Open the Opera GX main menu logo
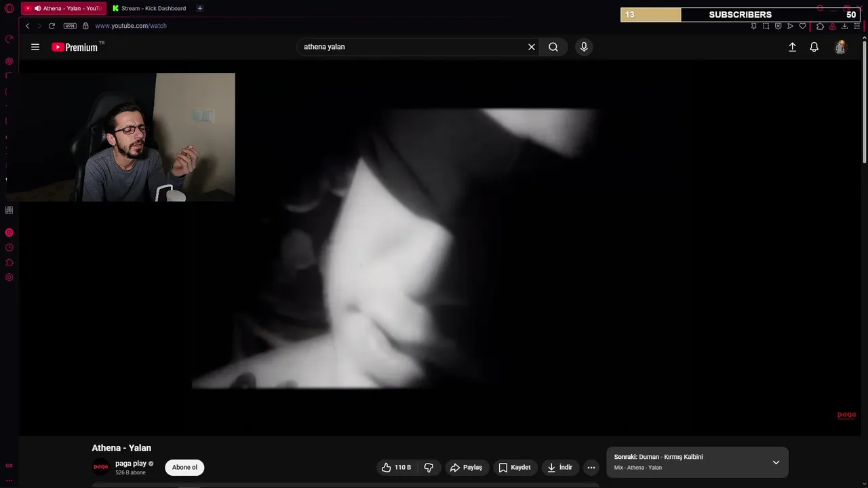 [9, 9]
